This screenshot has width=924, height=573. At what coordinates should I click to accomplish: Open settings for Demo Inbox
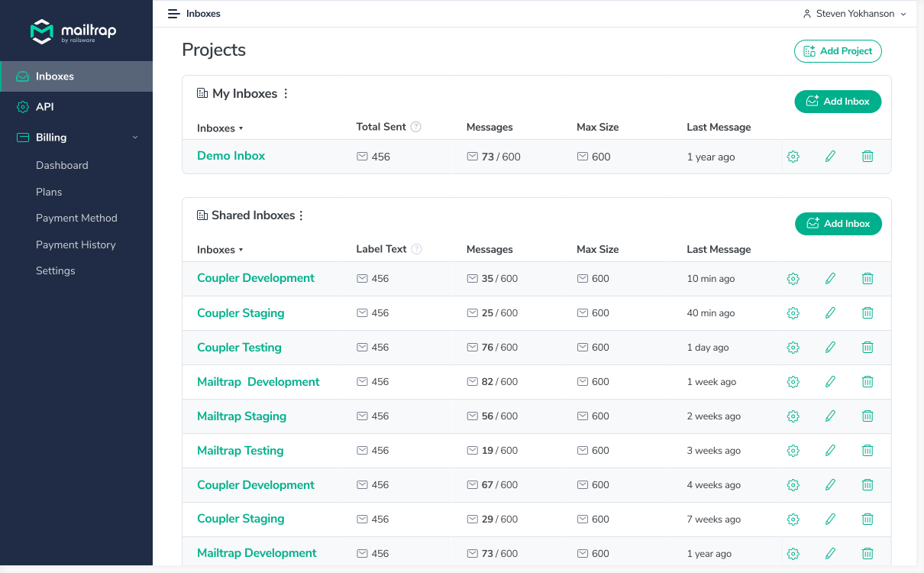pos(793,157)
